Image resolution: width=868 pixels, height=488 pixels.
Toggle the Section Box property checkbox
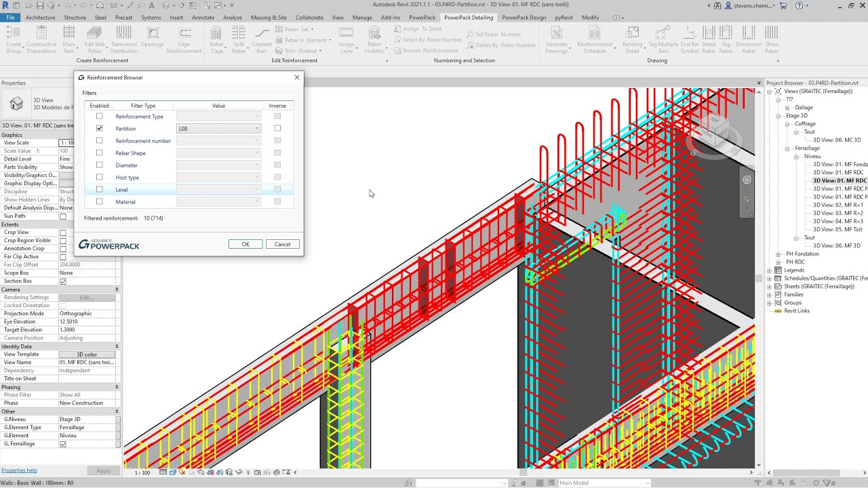[x=63, y=281]
